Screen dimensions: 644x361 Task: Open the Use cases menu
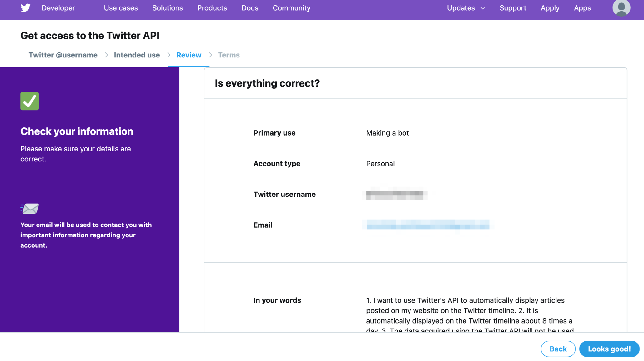pos(121,8)
